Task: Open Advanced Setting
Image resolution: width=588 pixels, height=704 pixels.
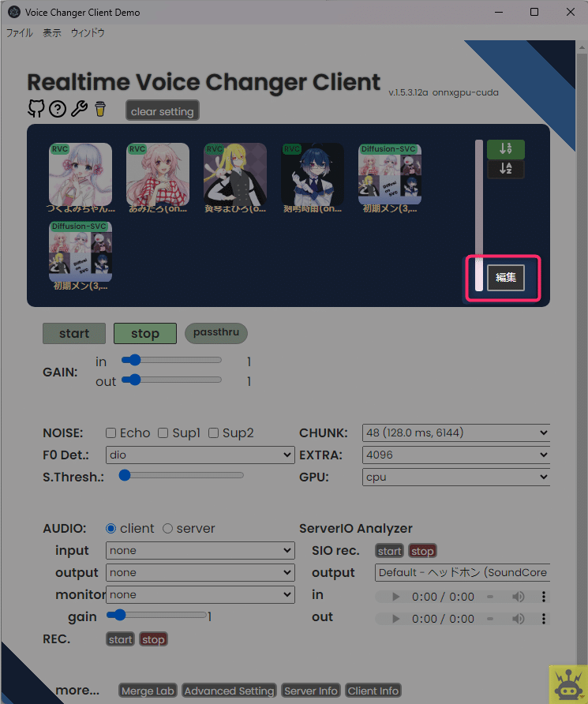Action: (x=229, y=691)
